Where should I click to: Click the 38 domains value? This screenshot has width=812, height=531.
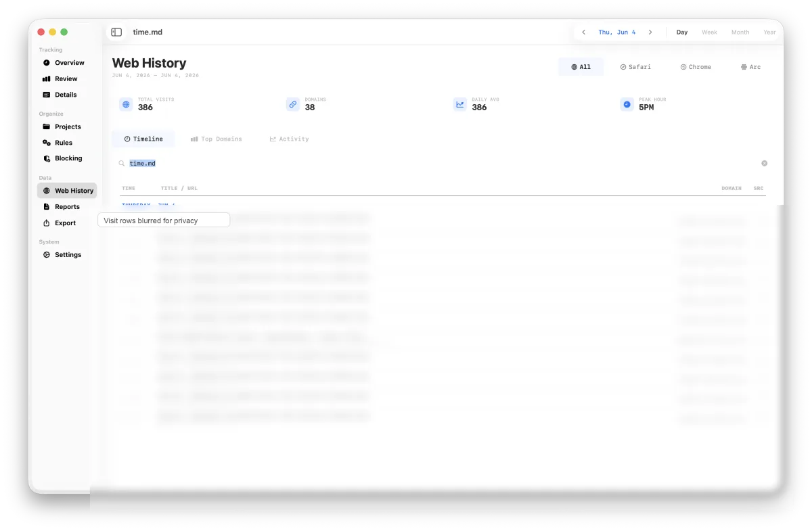310,107
